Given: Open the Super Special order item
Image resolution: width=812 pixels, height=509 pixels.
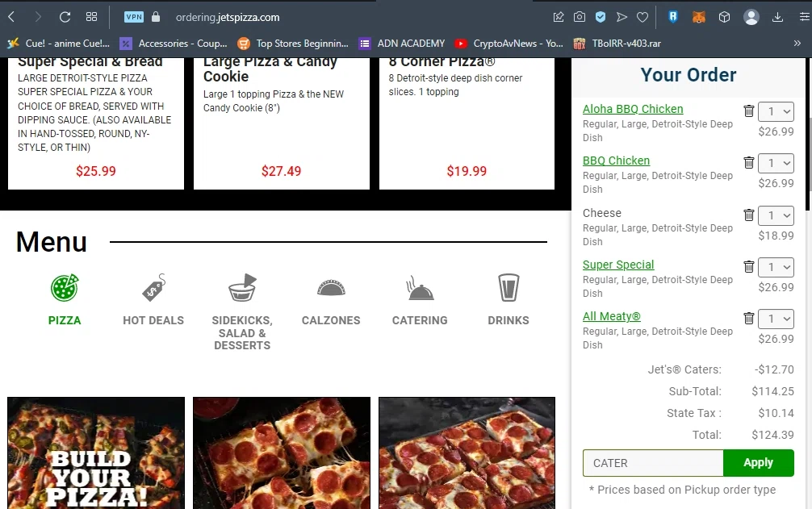Looking at the screenshot, I should pos(618,265).
